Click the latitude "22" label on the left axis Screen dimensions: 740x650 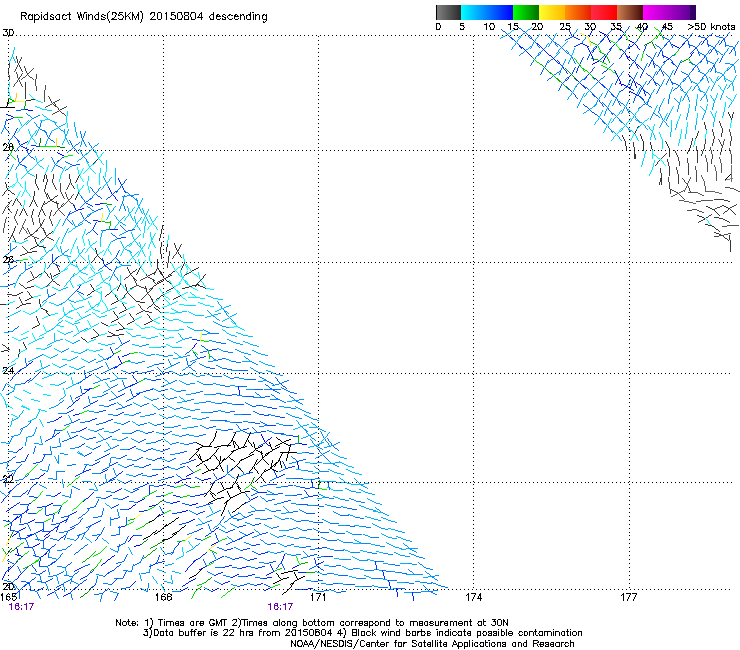[x=8, y=480]
